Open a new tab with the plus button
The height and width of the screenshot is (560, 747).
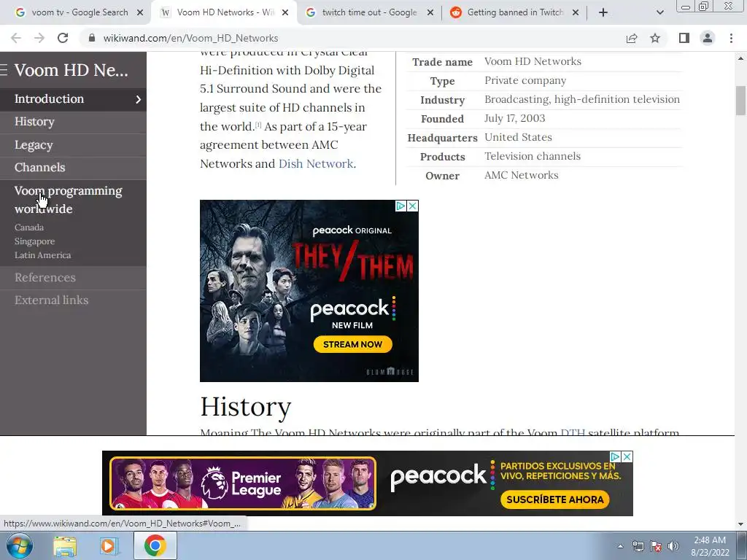tap(603, 12)
